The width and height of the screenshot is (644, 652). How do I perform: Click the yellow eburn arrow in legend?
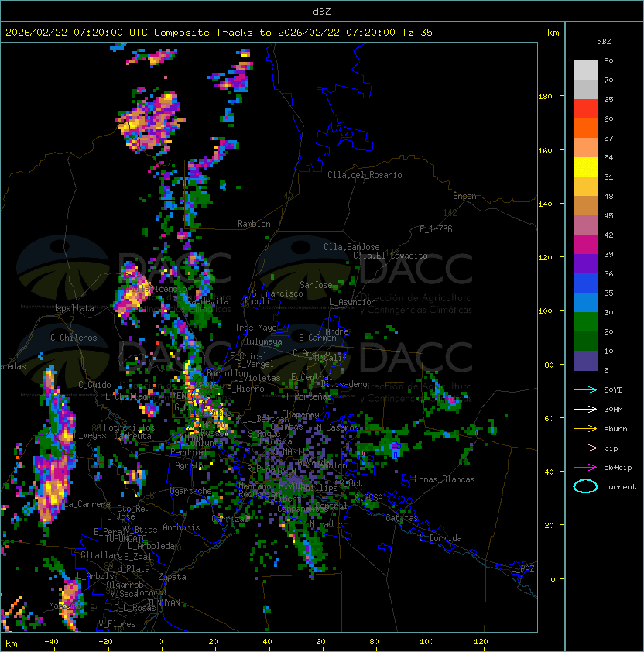(x=585, y=429)
